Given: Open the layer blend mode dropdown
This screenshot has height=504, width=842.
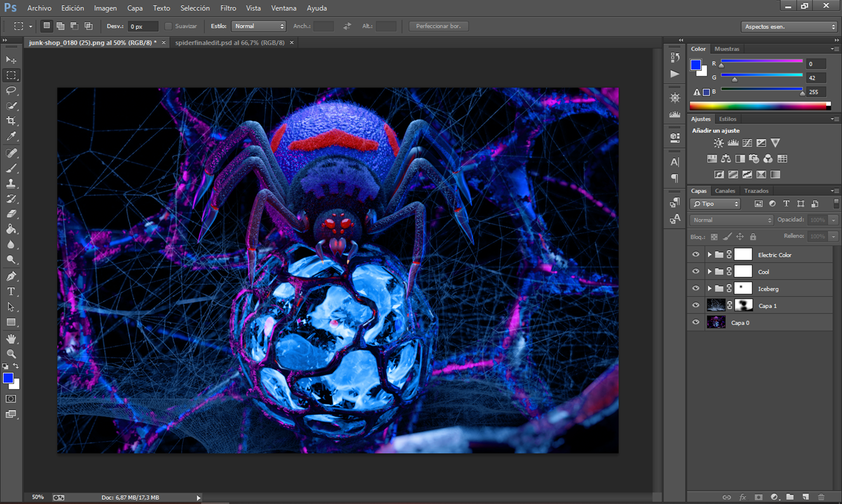Looking at the screenshot, I should [x=732, y=220].
